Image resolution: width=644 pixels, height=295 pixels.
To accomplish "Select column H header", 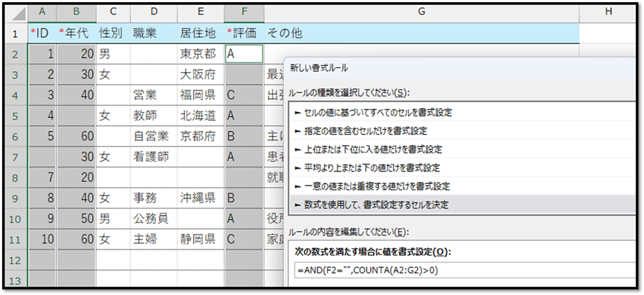I will tap(607, 12).
